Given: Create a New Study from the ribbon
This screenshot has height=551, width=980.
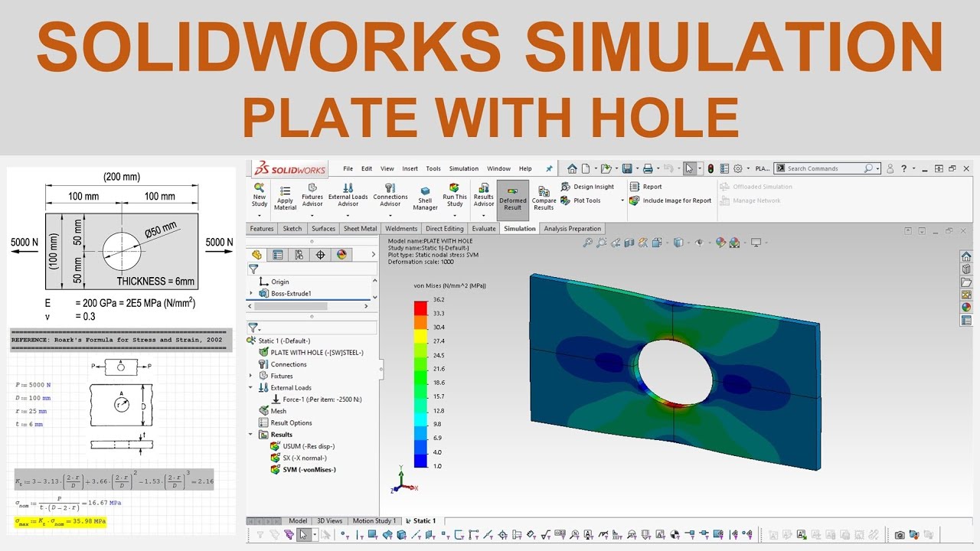Looking at the screenshot, I should 260,196.
